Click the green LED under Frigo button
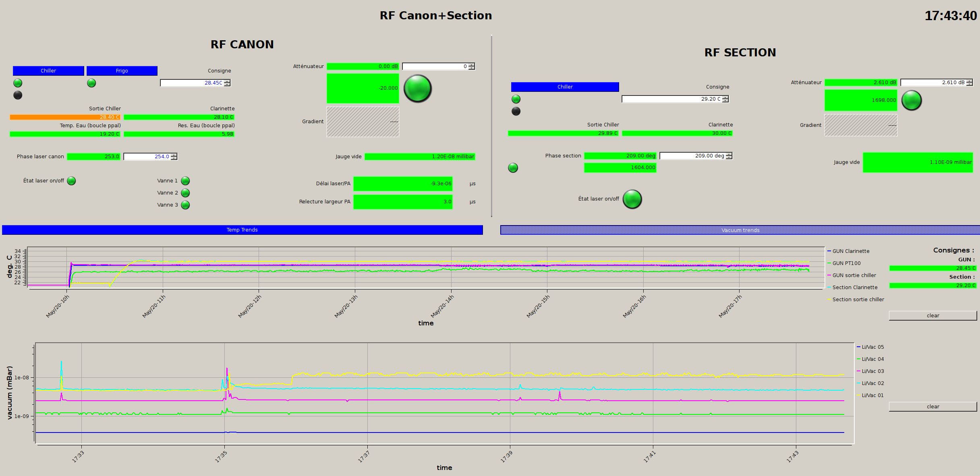This screenshot has width=980, height=476. point(91,83)
